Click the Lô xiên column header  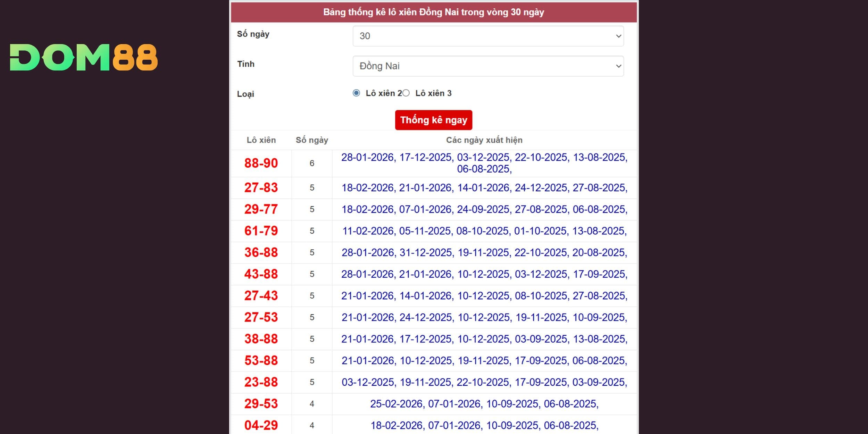[261, 140]
